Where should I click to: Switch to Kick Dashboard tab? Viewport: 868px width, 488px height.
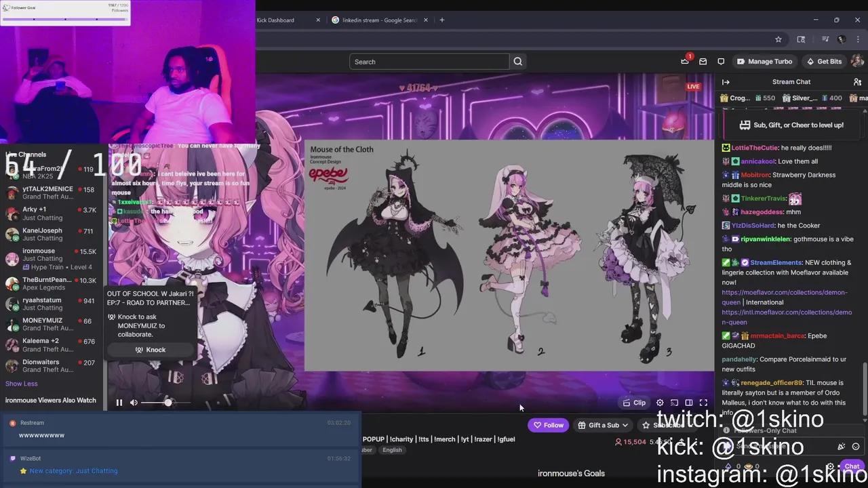point(275,20)
